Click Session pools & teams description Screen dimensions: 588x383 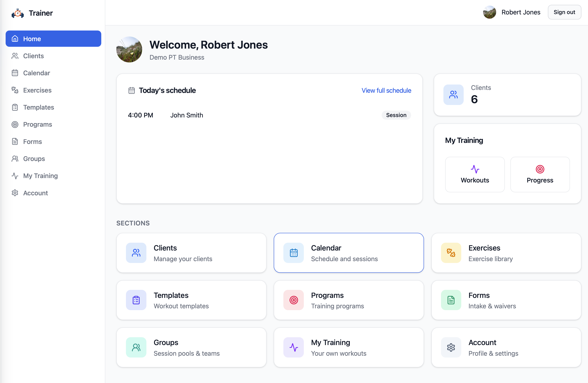click(187, 353)
